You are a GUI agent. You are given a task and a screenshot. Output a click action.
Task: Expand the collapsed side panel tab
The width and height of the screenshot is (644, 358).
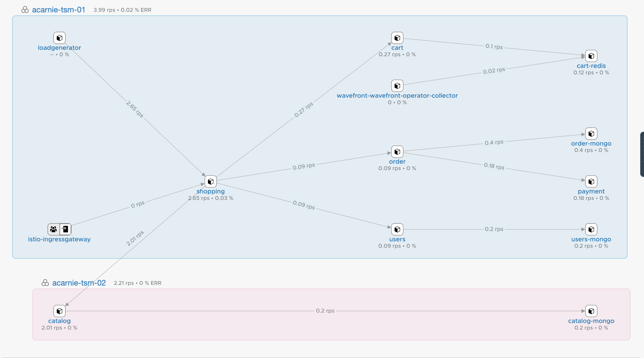coord(642,154)
